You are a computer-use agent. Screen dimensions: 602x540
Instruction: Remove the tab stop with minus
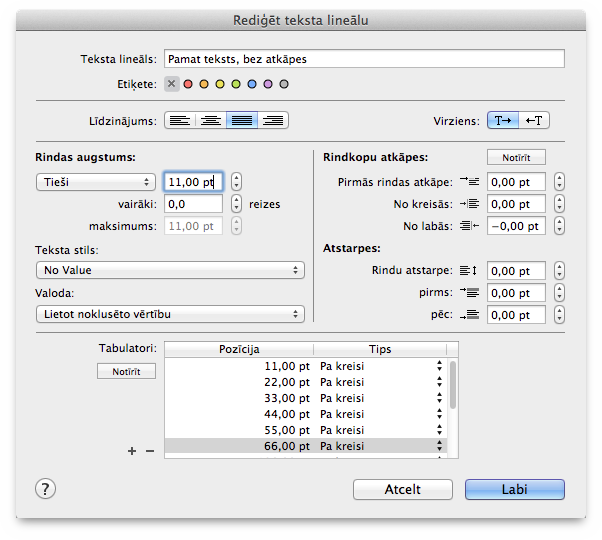click(150, 451)
